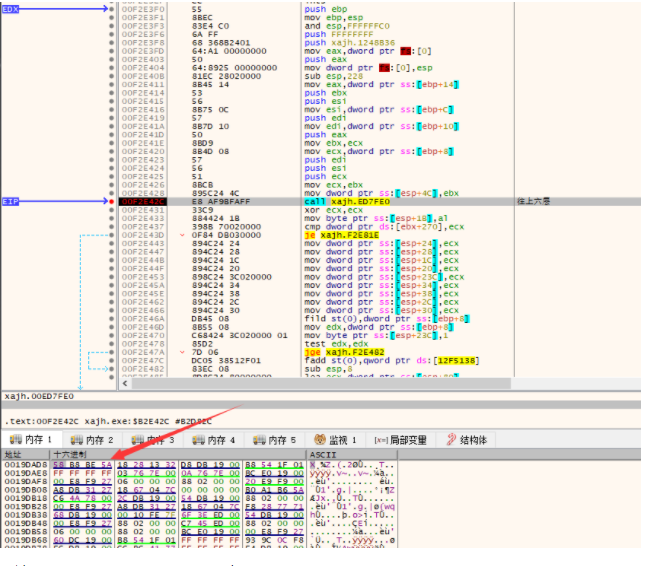Screen dimensions: 653x566
Task: Click cmp dword ptr ds:[ebx+270],ecx
Action: 384,227
